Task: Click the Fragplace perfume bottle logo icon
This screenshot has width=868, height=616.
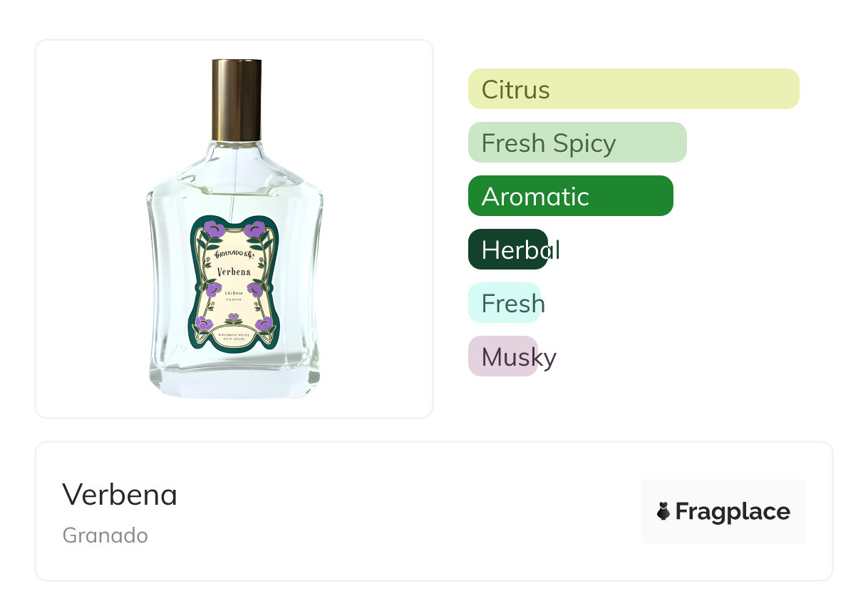Action: tap(663, 511)
